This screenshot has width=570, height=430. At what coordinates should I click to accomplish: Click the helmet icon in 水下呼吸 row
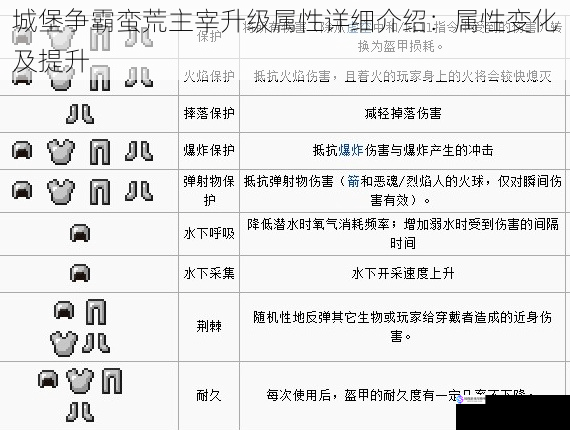(80, 233)
